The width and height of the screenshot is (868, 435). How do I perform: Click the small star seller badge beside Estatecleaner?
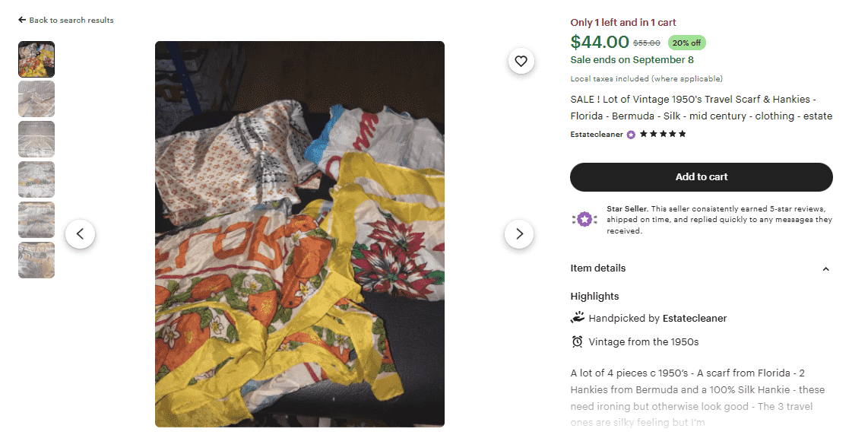tap(631, 135)
